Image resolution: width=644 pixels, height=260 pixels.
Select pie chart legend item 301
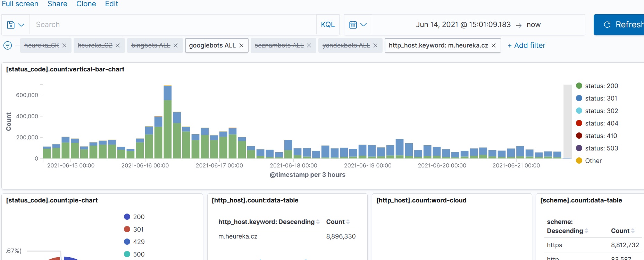[134, 229]
